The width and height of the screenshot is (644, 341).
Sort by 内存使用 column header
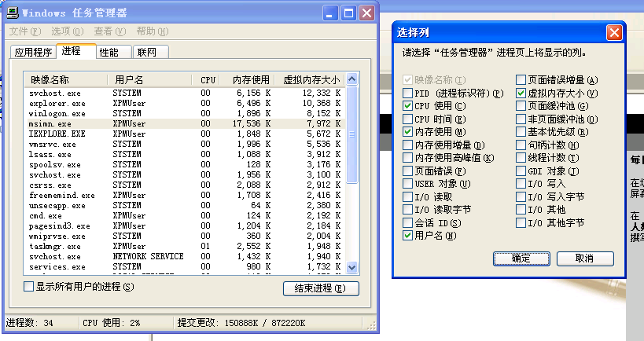(247, 79)
